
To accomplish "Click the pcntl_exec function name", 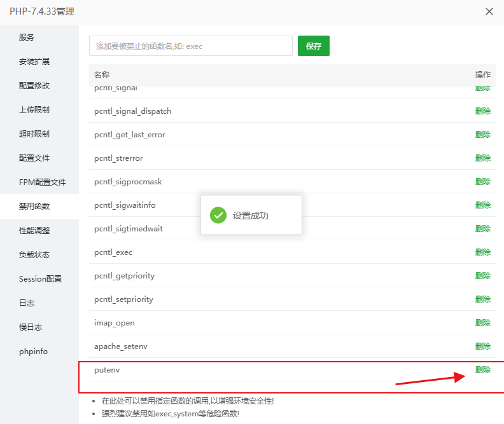I will coord(113,252).
